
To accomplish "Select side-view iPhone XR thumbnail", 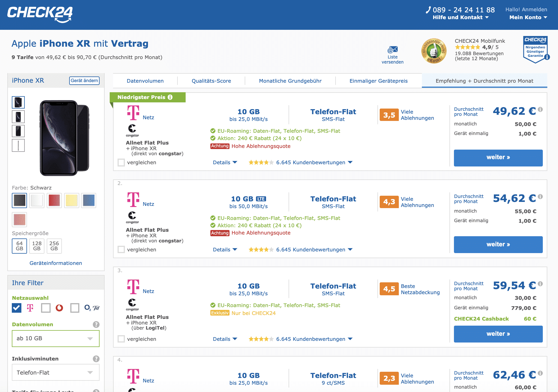I will pos(18,145).
